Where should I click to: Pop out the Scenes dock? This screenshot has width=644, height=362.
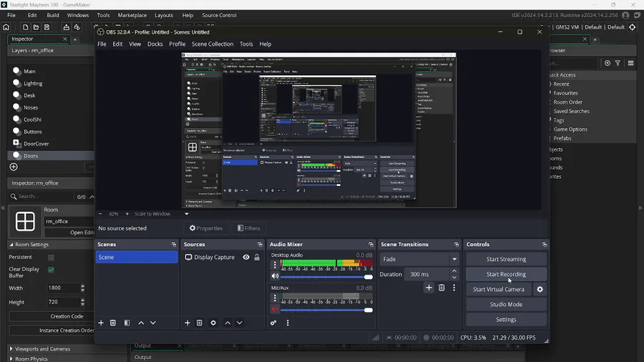174,244
